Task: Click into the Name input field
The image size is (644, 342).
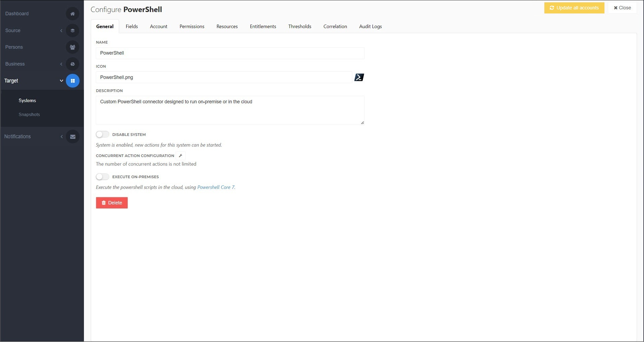Action: point(230,53)
